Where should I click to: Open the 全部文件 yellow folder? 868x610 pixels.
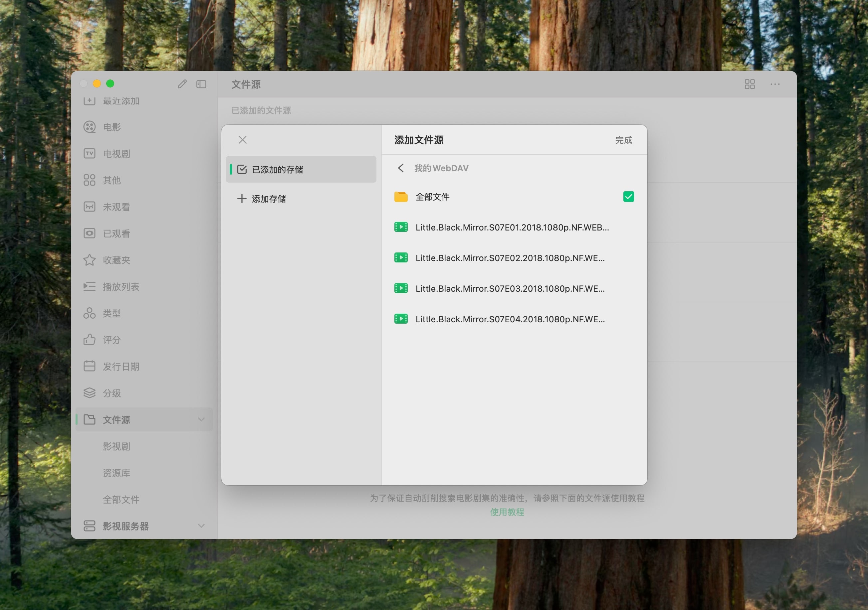click(x=401, y=197)
